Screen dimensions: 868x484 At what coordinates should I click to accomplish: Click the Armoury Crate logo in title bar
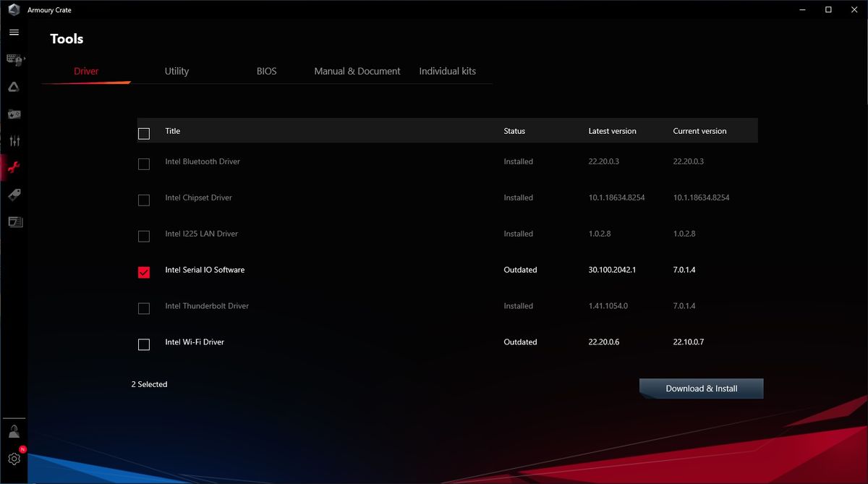click(13, 10)
